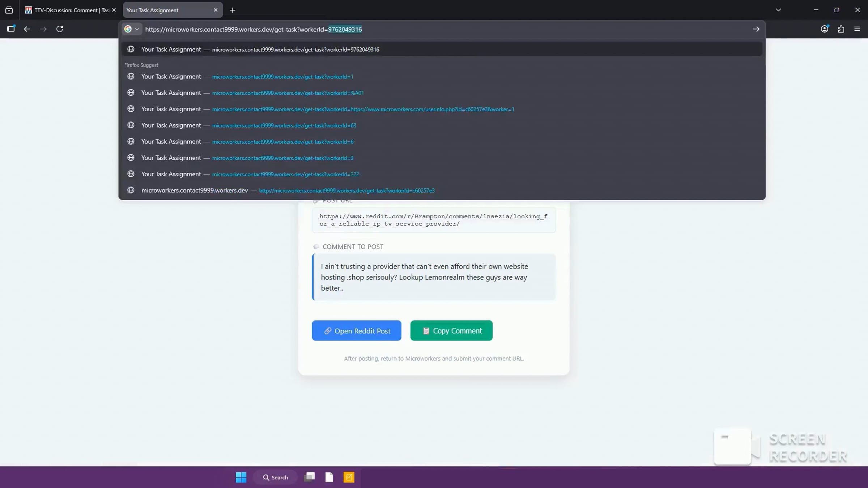Open the orange notes taskbar icon

pyautogui.click(x=349, y=477)
